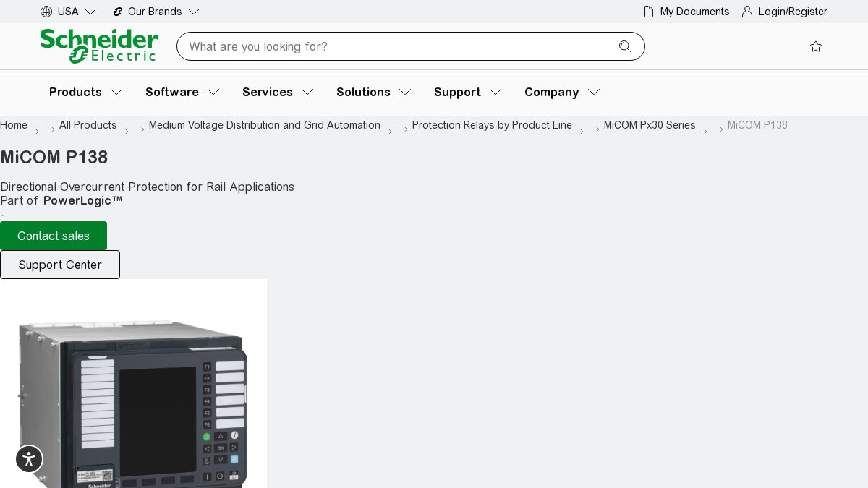Expand the Company menu chevron
868x488 pixels.
pos(594,92)
